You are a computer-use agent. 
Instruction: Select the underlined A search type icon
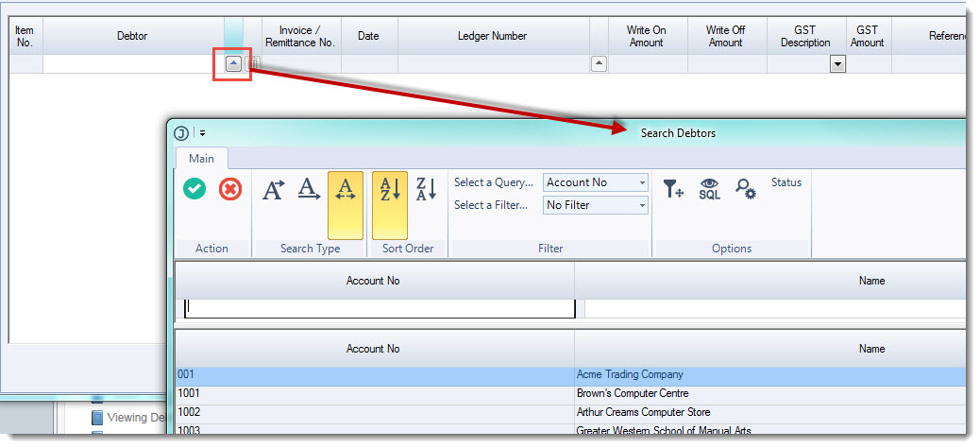tap(309, 188)
